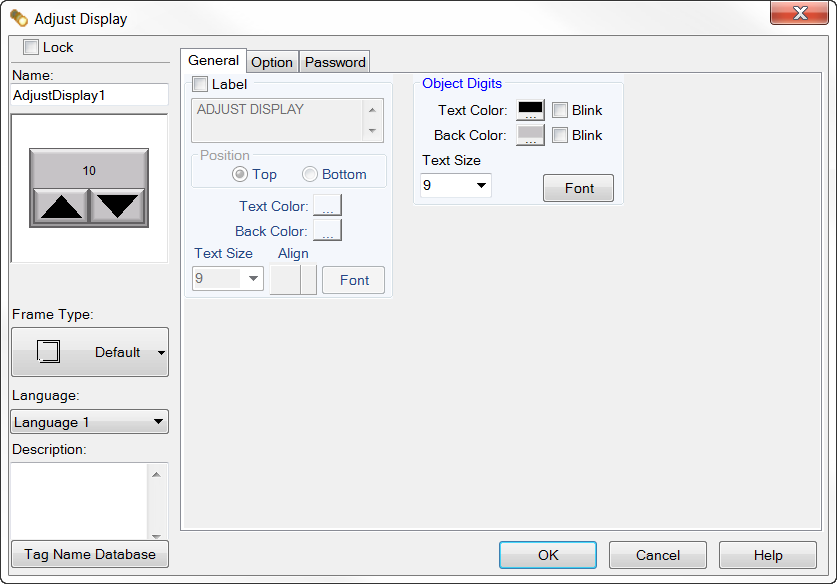The width and height of the screenshot is (837, 584).
Task: Enable the Lock checkbox
Action: point(31,47)
